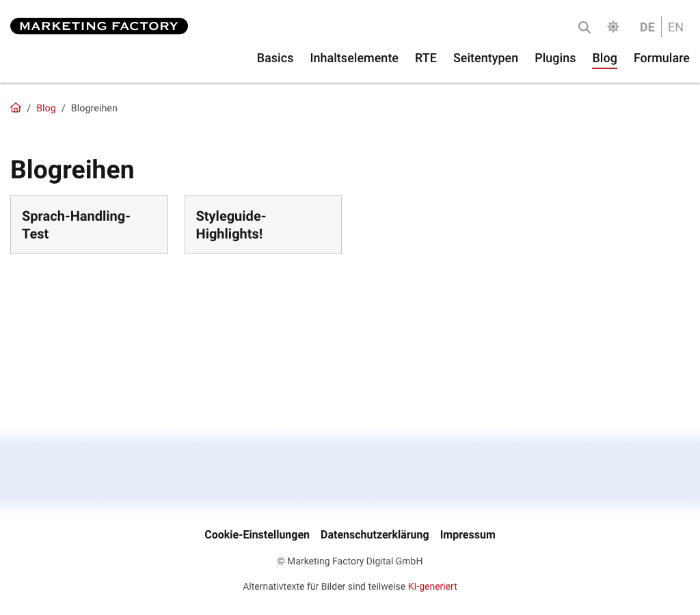Open the Inhaltselemente menu item
Viewport: 700px width, 615px height.
point(354,58)
